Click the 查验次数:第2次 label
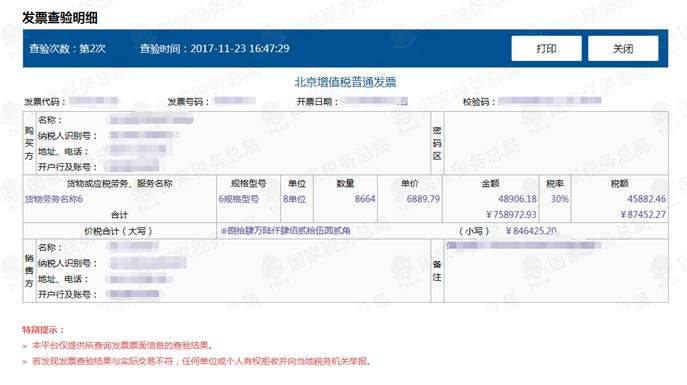The width and height of the screenshot is (687, 385). coord(67,49)
